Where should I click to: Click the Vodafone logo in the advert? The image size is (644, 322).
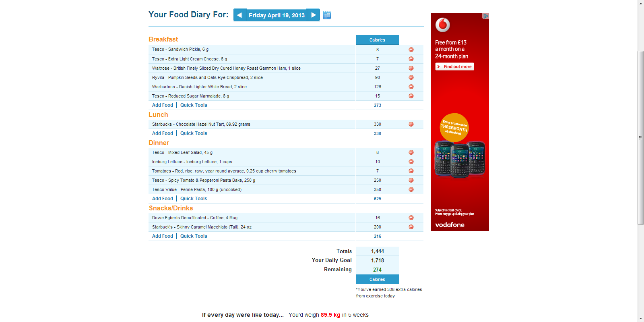442,25
